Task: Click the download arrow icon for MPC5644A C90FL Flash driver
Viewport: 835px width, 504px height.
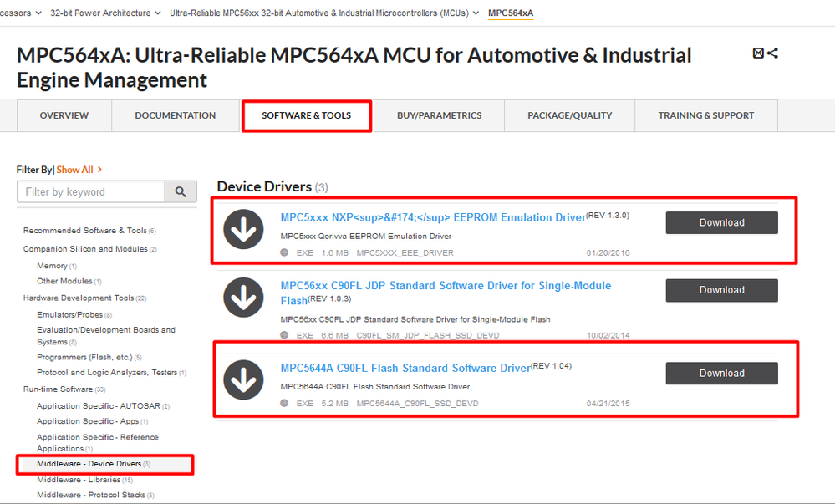Action: tap(243, 379)
